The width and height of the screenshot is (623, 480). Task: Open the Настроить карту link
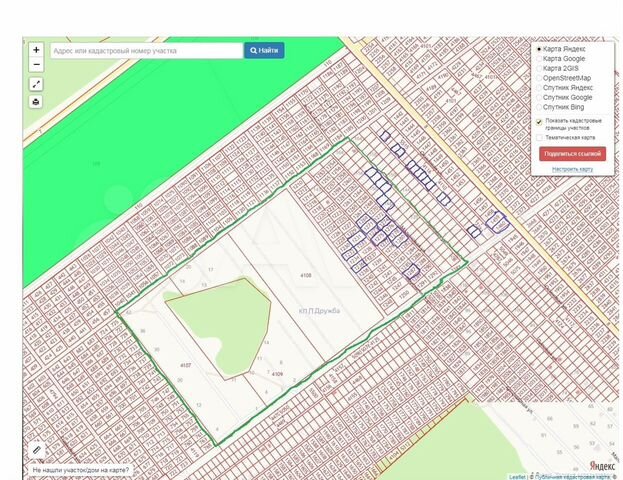[572, 169]
